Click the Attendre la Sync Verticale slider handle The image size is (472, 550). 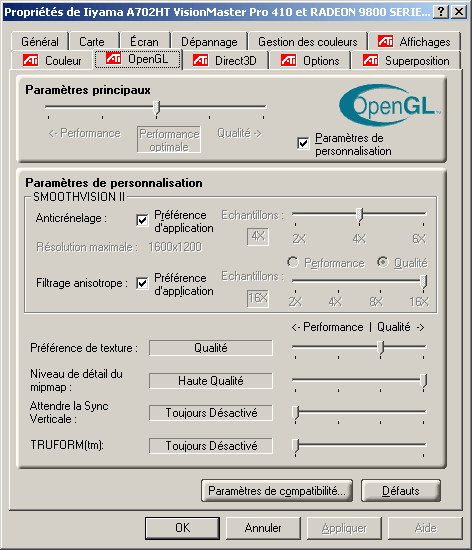tap(296, 413)
